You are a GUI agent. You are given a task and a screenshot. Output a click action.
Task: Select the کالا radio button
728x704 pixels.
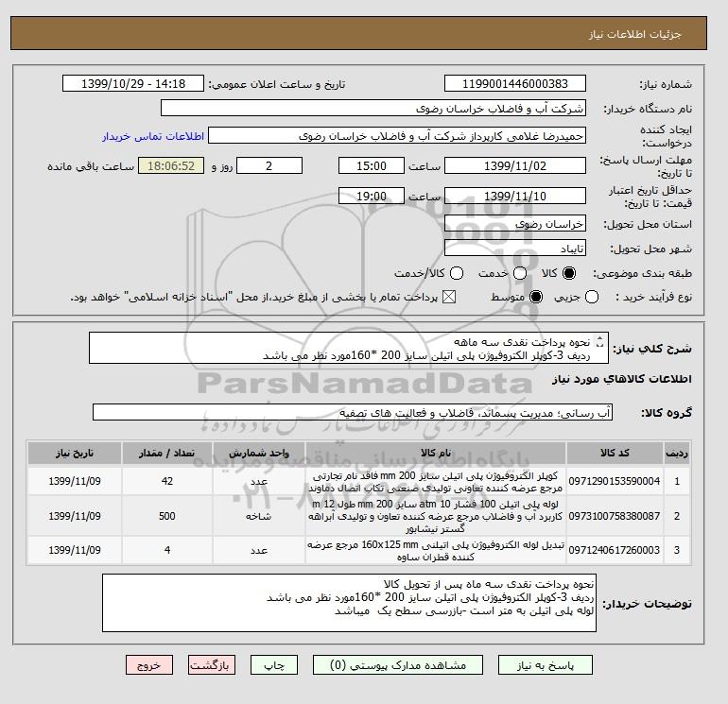point(569,273)
